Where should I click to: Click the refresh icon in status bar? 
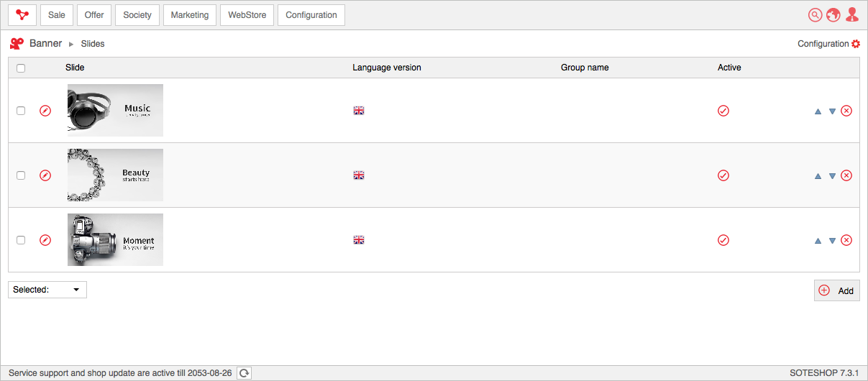[245, 373]
